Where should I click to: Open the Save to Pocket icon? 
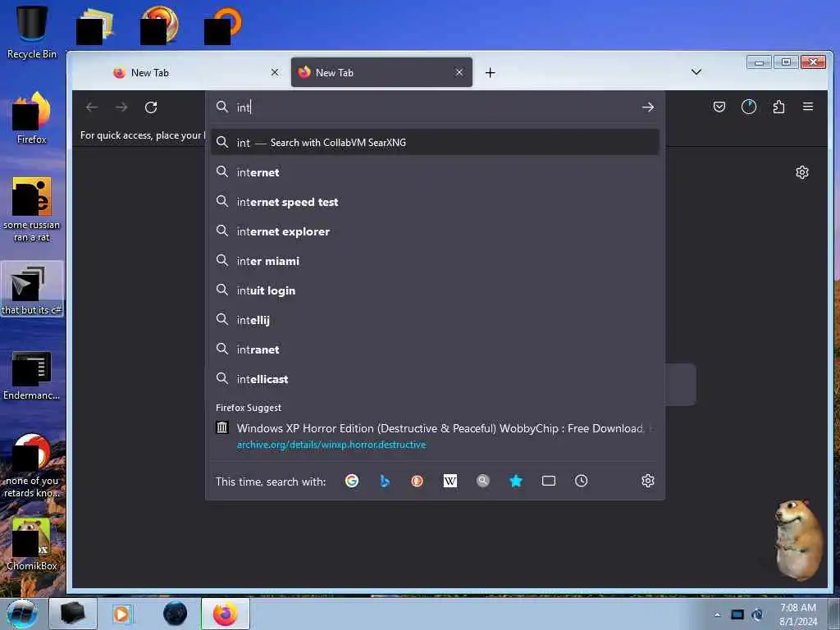719,107
